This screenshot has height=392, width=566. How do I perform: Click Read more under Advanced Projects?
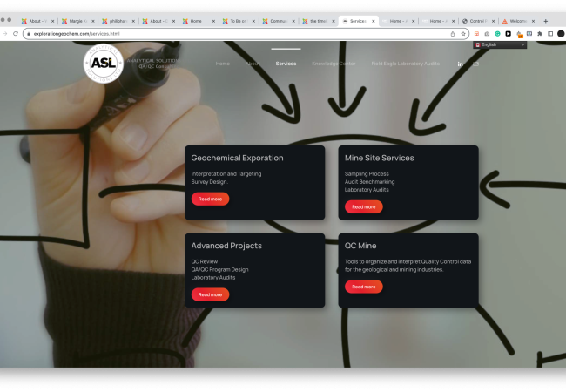[210, 294]
